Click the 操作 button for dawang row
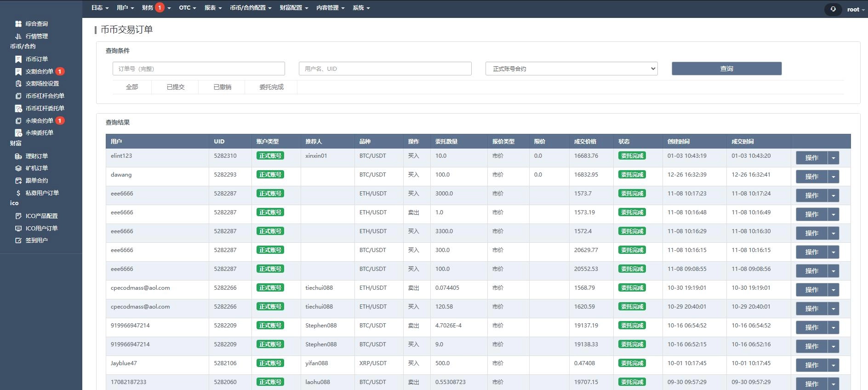Screen dimensions: 868x390 pyautogui.click(x=811, y=177)
